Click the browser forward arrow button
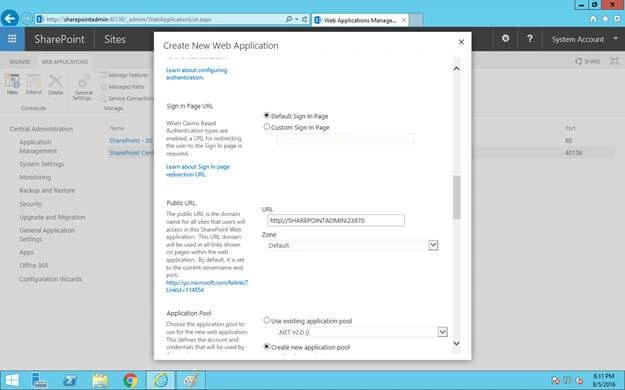The image size is (625, 390). [x=27, y=19]
